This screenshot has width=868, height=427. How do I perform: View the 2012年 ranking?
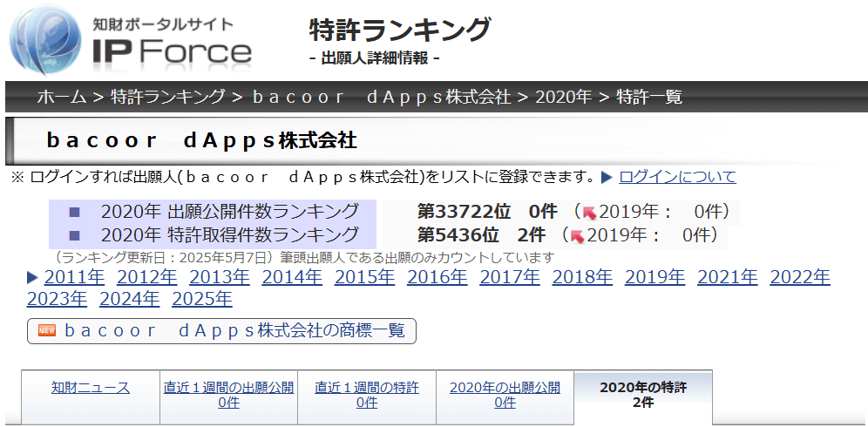tap(146, 277)
